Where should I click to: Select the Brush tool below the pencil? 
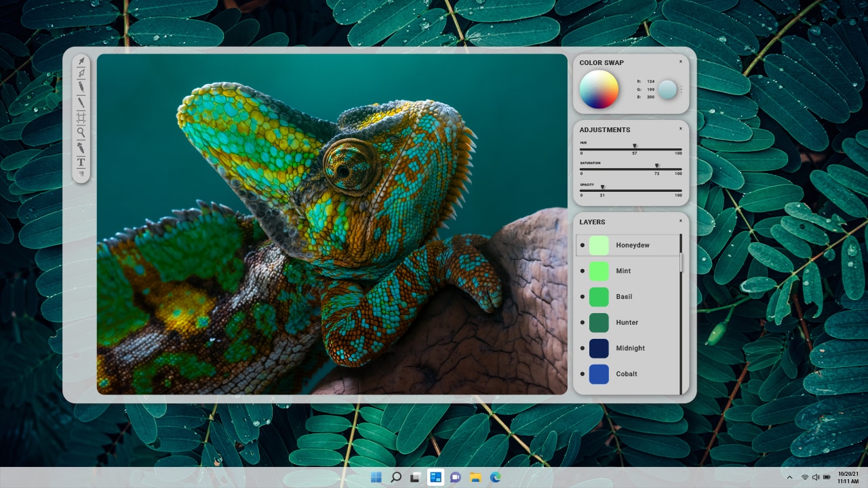pos(81,102)
